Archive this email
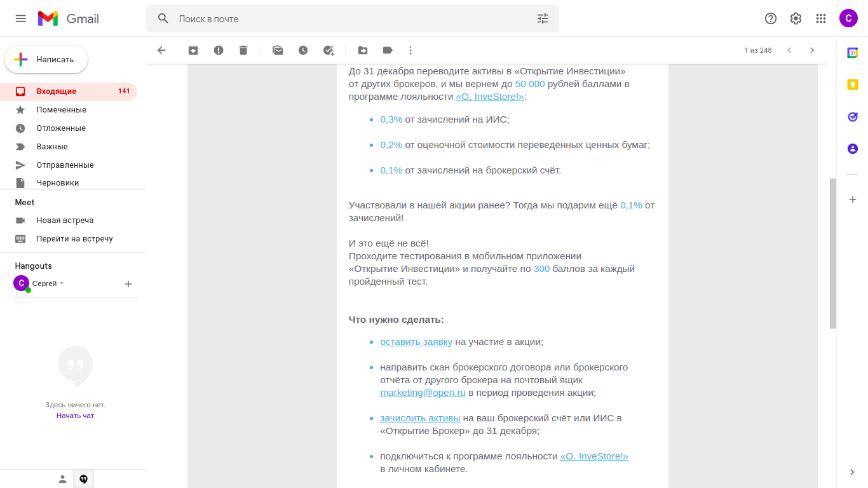The height and width of the screenshot is (488, 868). point(193,50)
